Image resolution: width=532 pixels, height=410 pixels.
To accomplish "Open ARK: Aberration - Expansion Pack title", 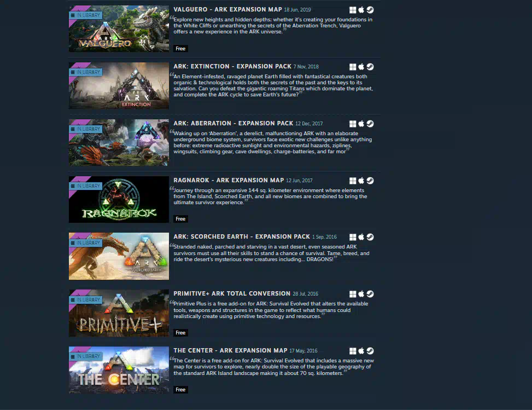I will (233, 123).
